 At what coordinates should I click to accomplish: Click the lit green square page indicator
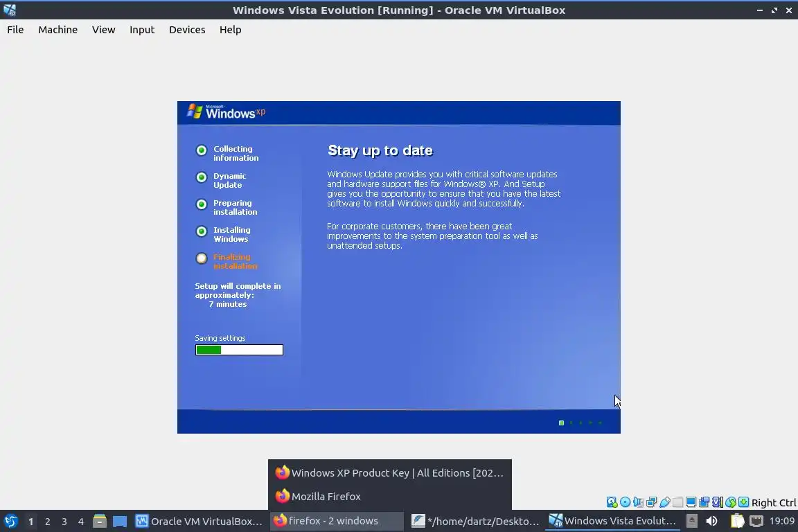coord(561,423)
